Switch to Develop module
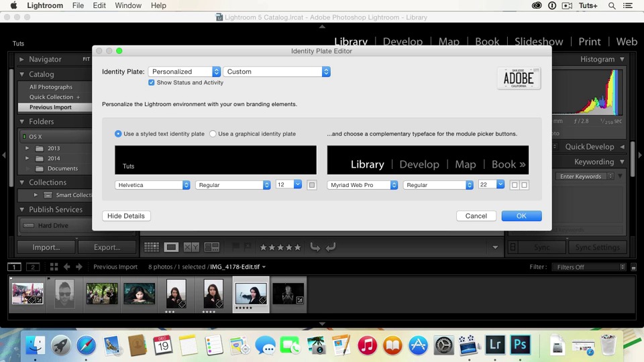Viewport: 644px width, 362px height. click(x=402, y=42)
